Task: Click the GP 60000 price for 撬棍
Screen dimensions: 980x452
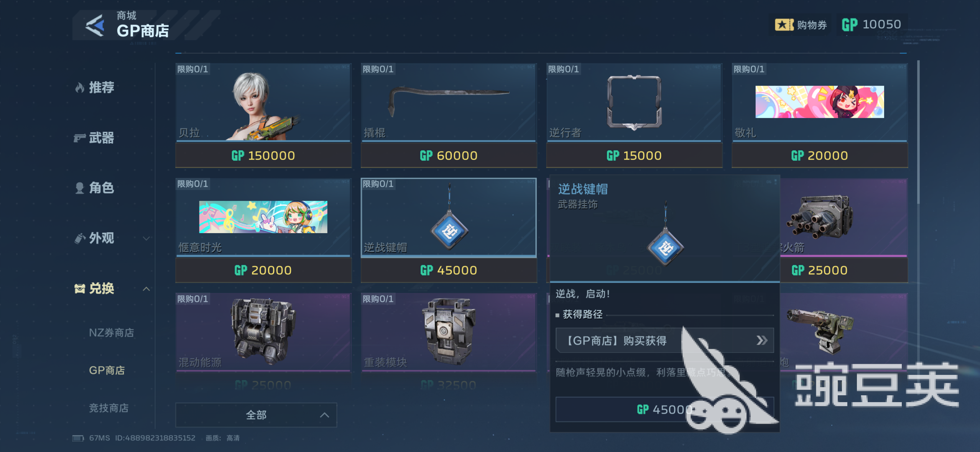Action: tap(449, 156)
